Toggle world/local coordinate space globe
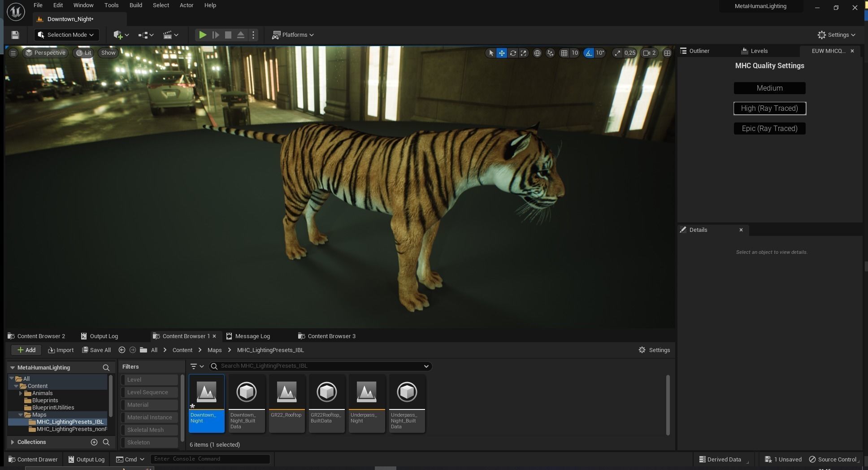Viewport: 868px width, 470px height. 537,53
